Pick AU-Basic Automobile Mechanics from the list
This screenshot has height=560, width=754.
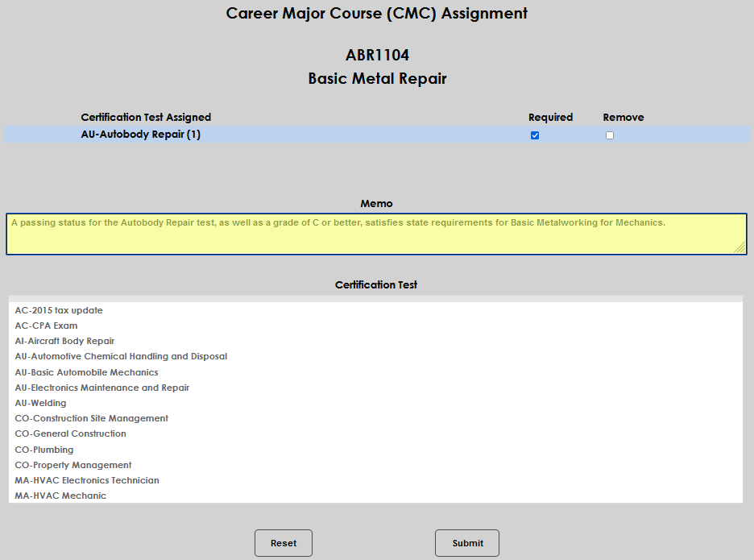click(86, 372)
